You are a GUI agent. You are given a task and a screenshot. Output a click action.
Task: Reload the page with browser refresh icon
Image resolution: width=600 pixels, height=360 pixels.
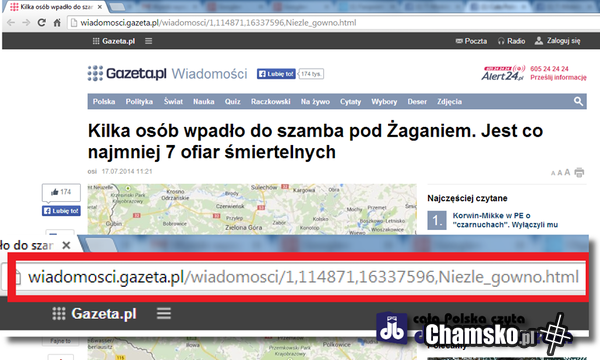(41, 23)
